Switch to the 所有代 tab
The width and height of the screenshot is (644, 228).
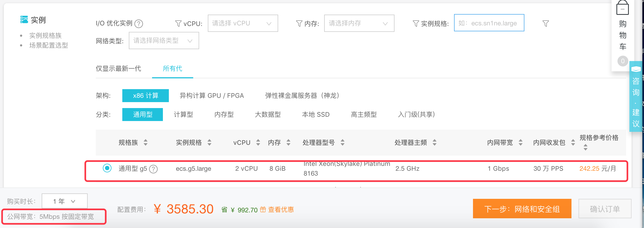click(x=172, y=69)
